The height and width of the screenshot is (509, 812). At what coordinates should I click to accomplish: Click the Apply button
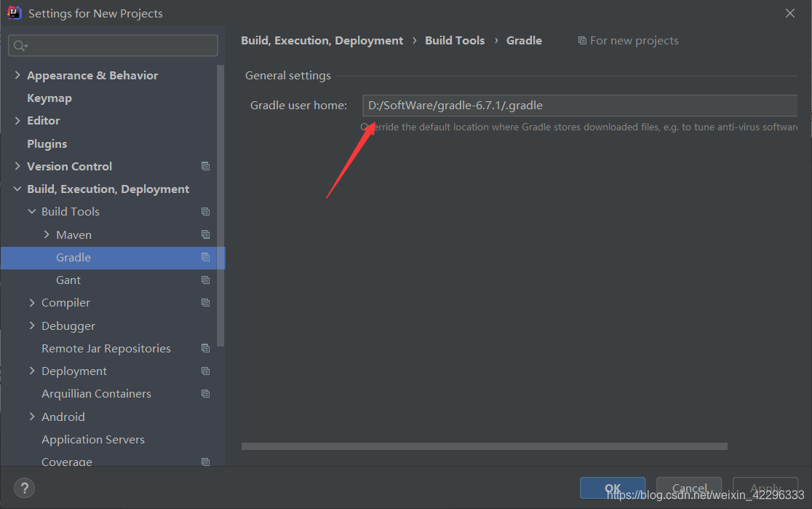(765, 488)
